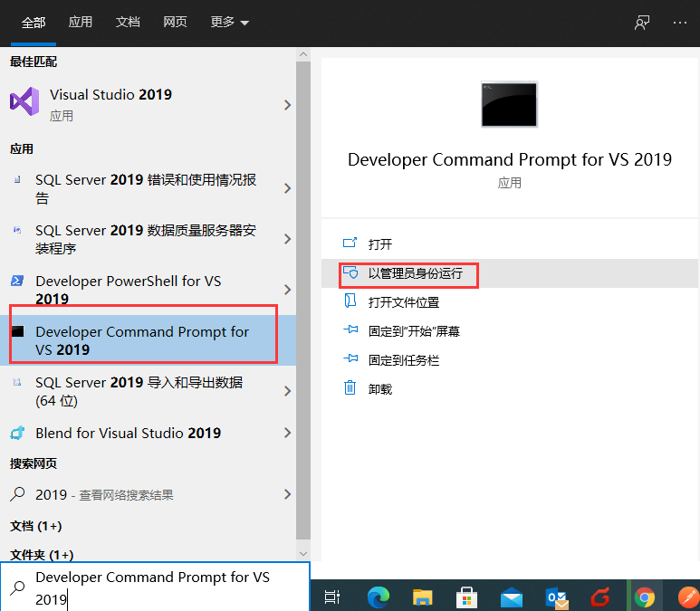Choose 卸载 to uninstall the app
Viewport: 700px width, 611px height.
coord(510,389)
